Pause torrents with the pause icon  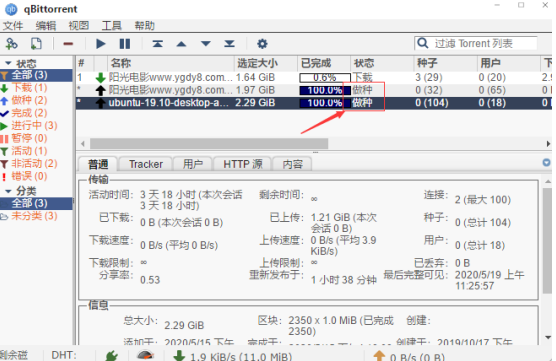(x=125, y=44)
